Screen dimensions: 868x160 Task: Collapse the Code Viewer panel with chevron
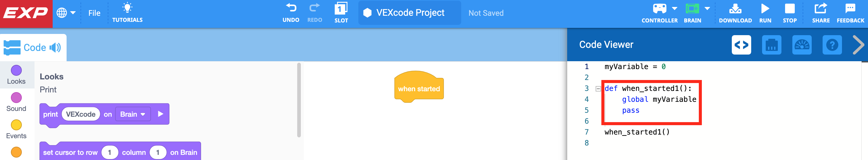click(858, 45)
